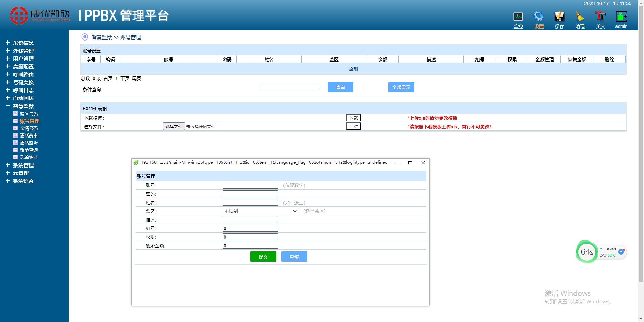Click the blue plus on CPU widget
Screen dimensions: 644x322
pos(621,252)
